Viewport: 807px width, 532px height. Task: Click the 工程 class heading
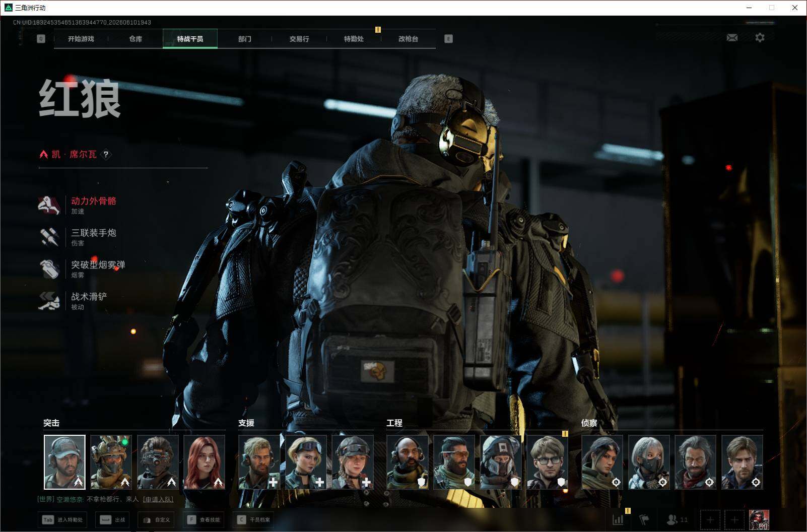click(394, 423)
